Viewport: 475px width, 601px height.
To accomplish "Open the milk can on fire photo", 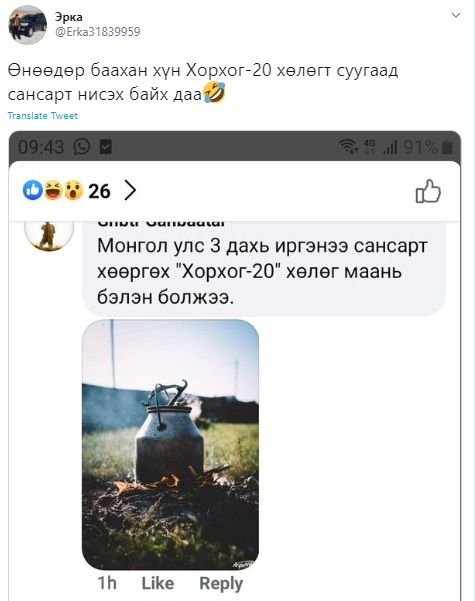I will tap(171, 444).
